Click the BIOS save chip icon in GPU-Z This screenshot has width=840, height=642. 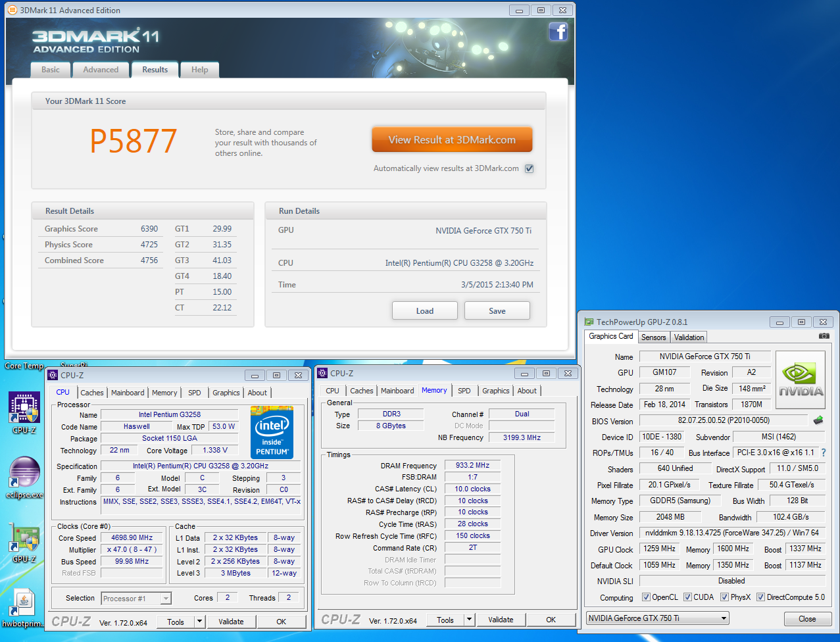coord(818,420)
